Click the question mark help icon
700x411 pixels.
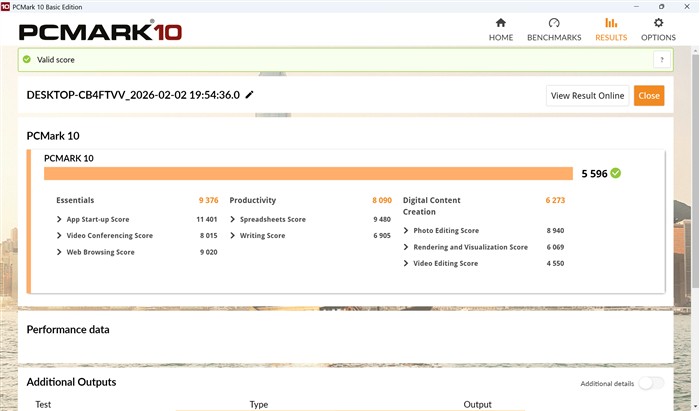click(x=661, y=60)
